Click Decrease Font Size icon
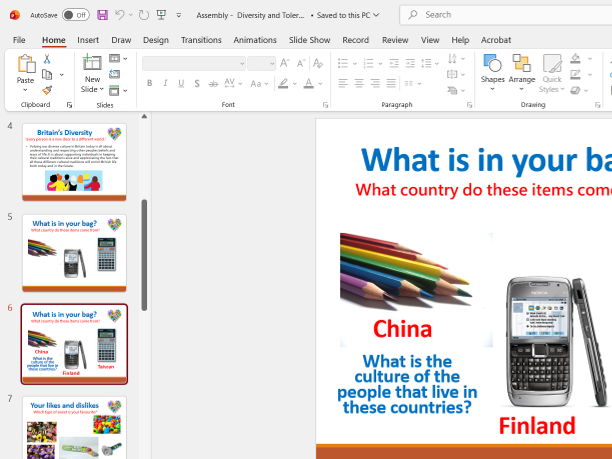The width and height of the screenshot is (612, 459). 301,63
